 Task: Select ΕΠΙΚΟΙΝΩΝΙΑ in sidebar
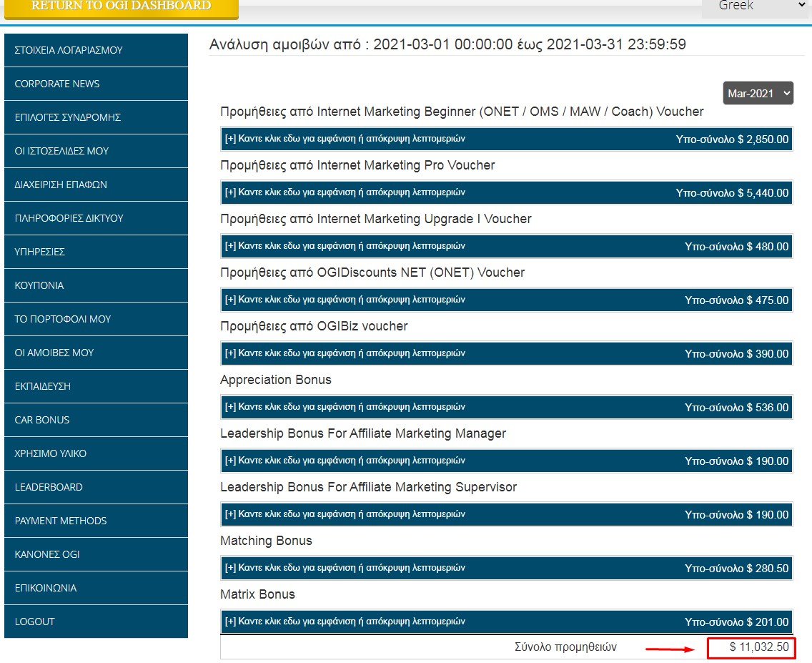point(96,589)
